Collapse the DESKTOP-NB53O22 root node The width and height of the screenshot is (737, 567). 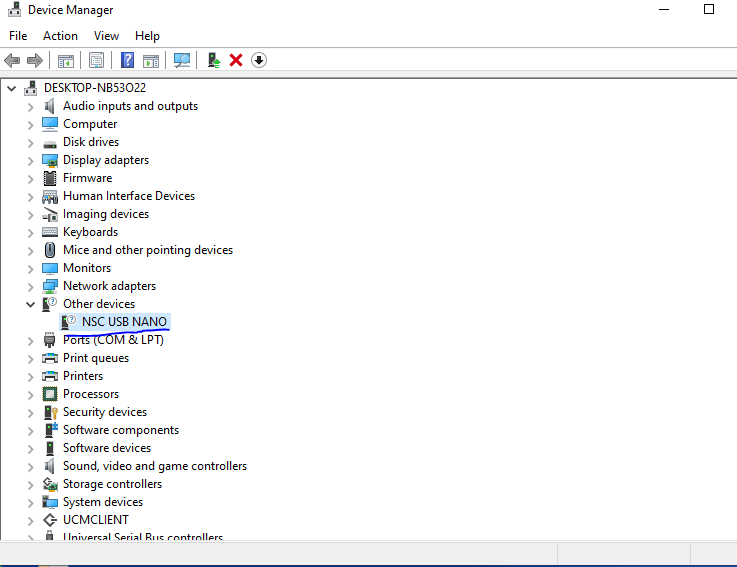[x=12, y=88]
